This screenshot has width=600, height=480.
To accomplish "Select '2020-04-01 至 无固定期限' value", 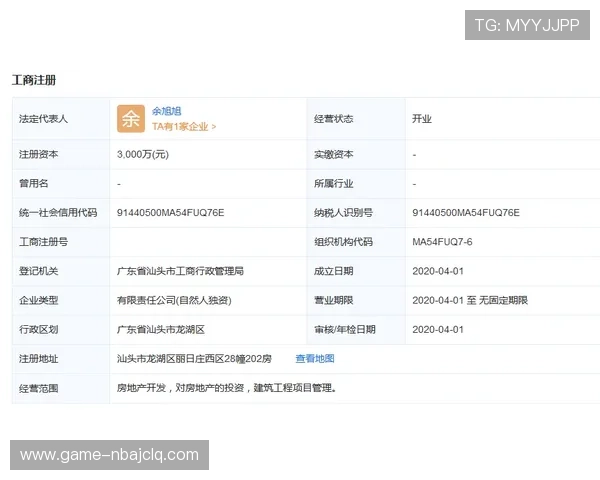I will pyautogui.click(x=470, y=300).
